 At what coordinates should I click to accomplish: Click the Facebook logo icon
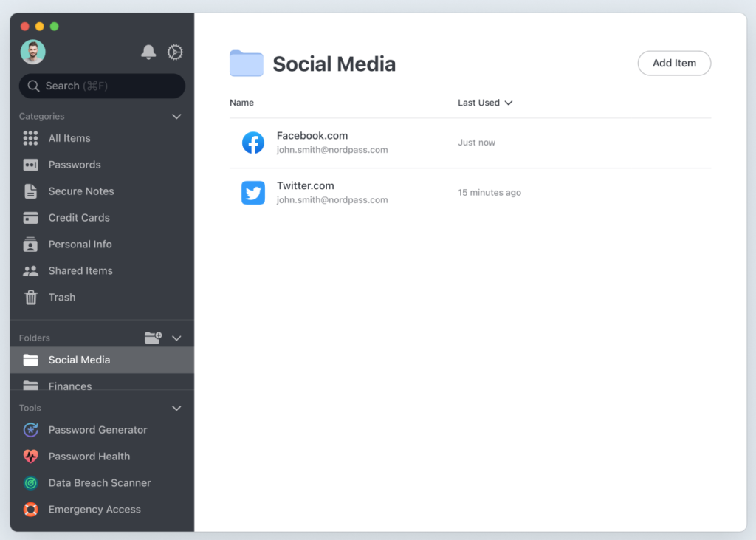[x=253, y=143]
